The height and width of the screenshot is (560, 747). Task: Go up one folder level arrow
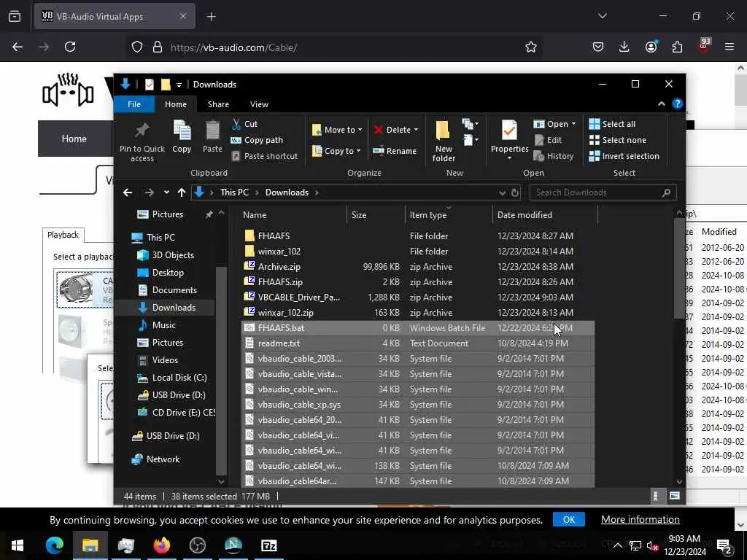pyautogui.click(x=182, y=192)
